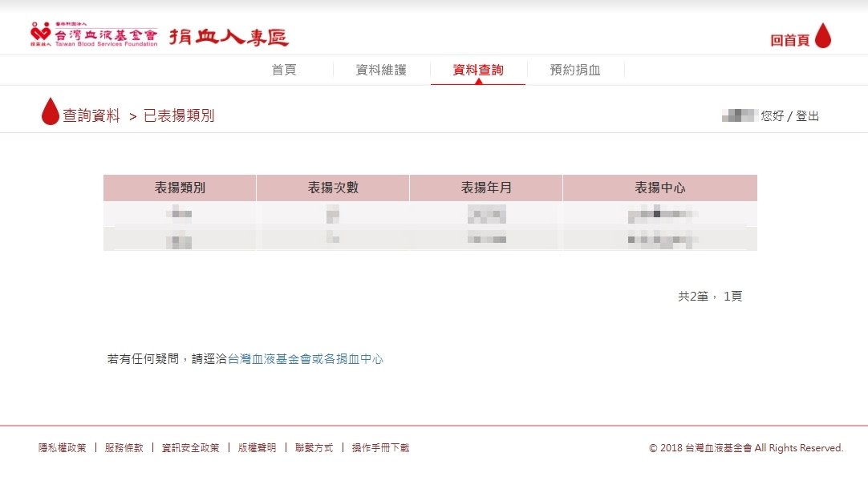The width and height of the screenshot is (868, 493).
Task: Open the 台灣血液基金會或各捐血中心 contact link
Action: coord(306,359)
